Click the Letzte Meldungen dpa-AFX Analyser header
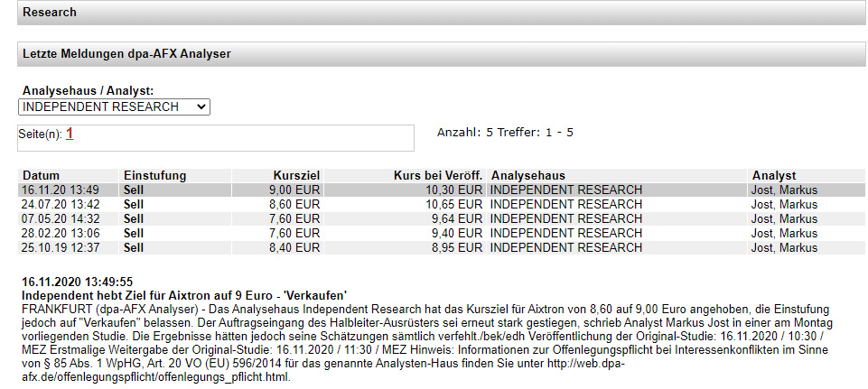 click(x=441, y=54)
